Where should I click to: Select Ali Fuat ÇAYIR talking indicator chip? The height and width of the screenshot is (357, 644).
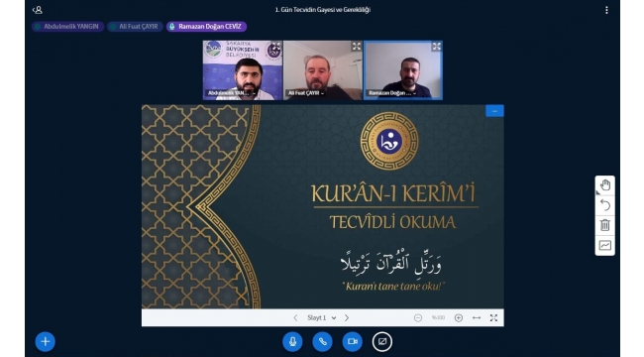pyautogui.click(x=135, y=27)
